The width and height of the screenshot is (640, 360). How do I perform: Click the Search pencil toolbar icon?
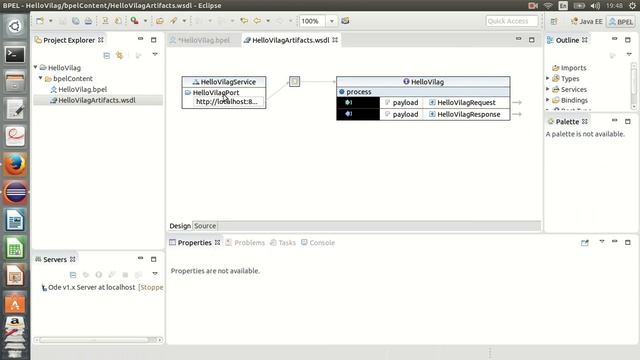[x=173, y=21]
